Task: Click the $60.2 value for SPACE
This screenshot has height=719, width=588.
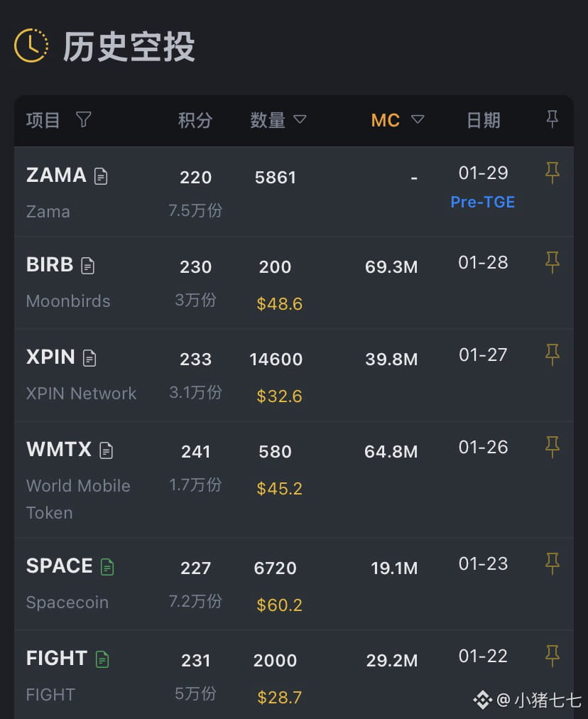Action: (279, 605)
